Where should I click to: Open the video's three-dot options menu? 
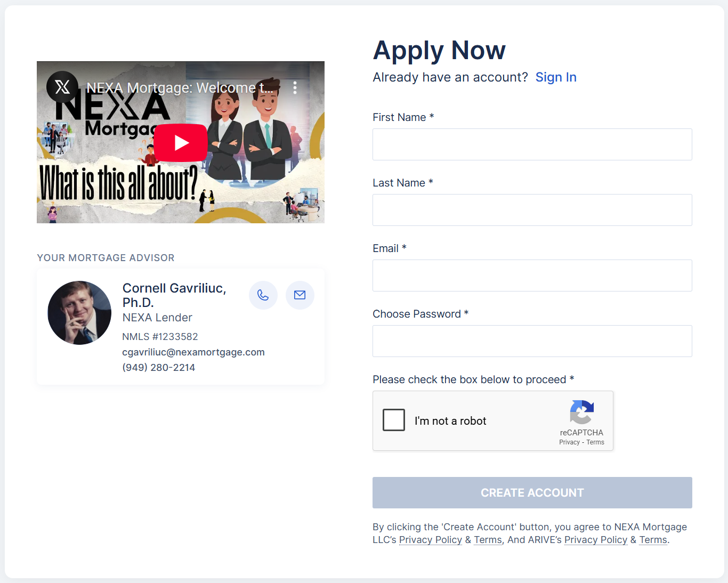pos(295,87)
